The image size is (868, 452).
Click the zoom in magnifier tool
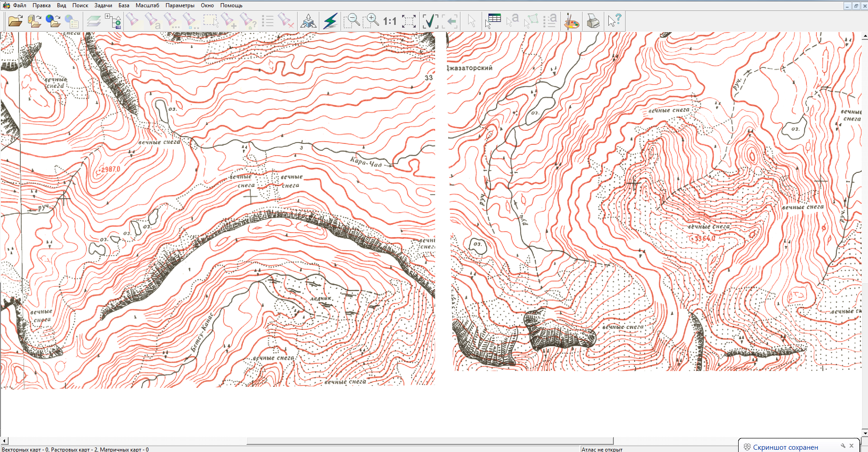[370, 21]
